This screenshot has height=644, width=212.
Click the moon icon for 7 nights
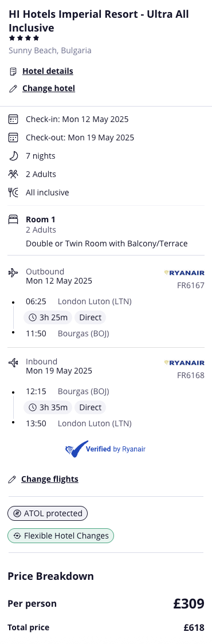(13, 156)
